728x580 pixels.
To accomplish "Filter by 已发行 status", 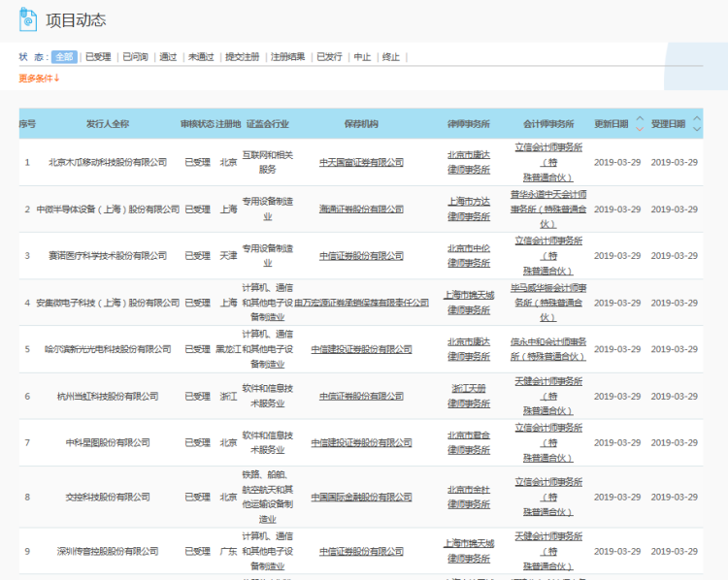I will tap(328, 57).
